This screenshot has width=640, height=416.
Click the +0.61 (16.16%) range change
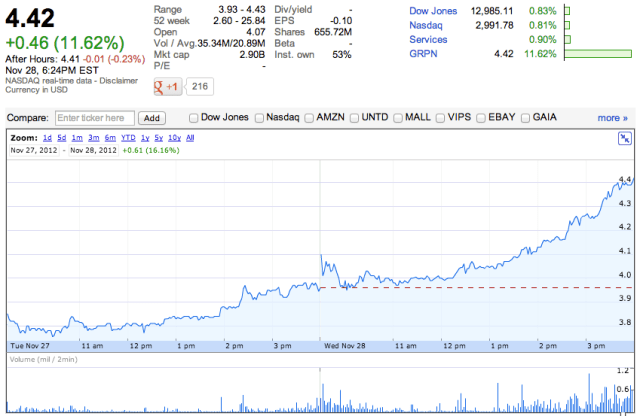(151, 150)
